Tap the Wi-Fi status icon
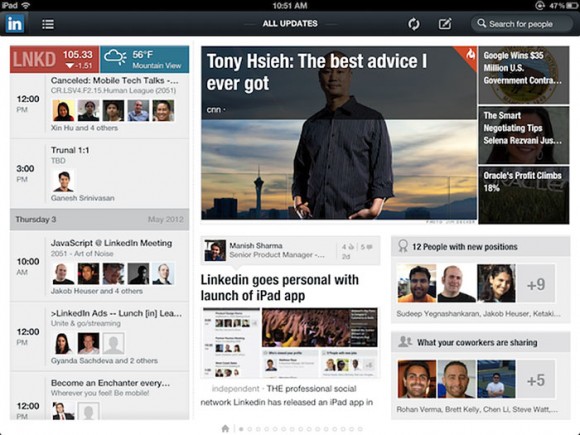The image size is (580, 435). click(26, 5)
